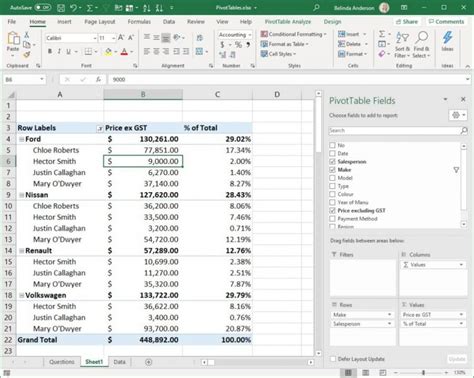The height and width of the screenshot is (378, 474).
Task: Switch to Page Layout view icon
Action: pos(366,373)
